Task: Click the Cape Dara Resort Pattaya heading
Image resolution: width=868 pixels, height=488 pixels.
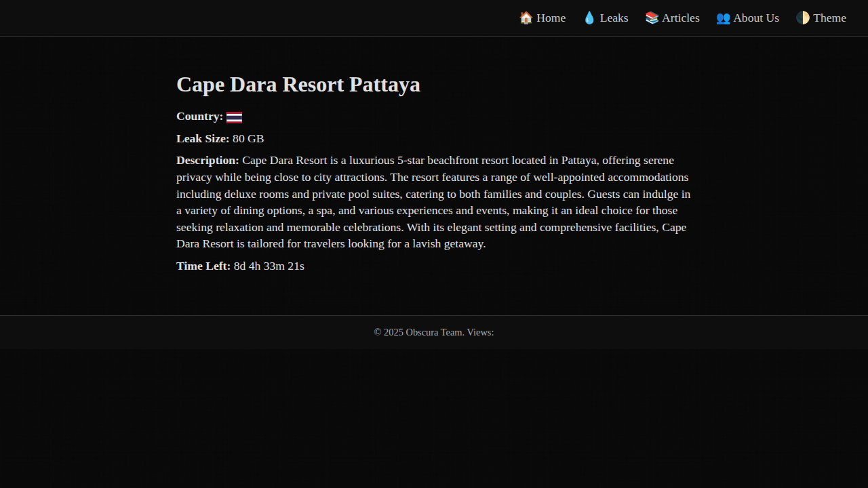Action: coord(298,85)
